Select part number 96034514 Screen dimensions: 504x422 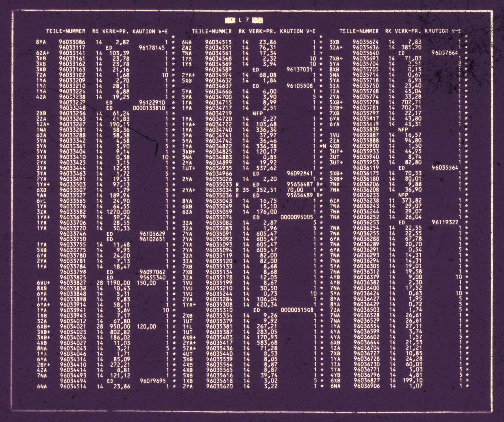click(x=73, y=386)
